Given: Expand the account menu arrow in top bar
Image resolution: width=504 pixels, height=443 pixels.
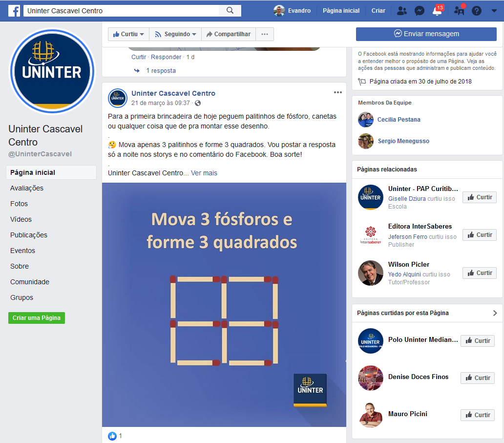Looking at the screenshot, I should coord(494,11).
